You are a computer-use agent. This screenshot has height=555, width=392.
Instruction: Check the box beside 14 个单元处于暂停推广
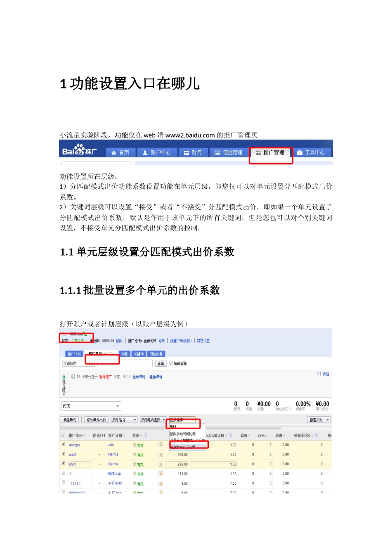click(73, 376)
